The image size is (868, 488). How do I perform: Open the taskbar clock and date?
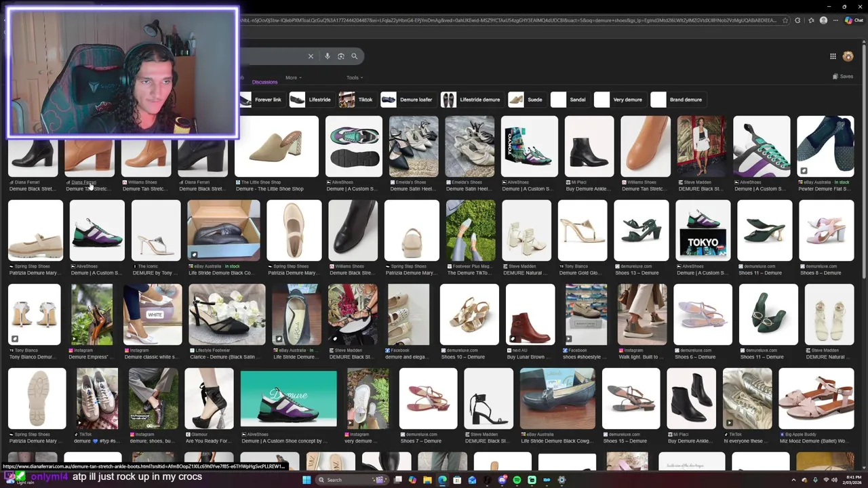tap(853, 480)
